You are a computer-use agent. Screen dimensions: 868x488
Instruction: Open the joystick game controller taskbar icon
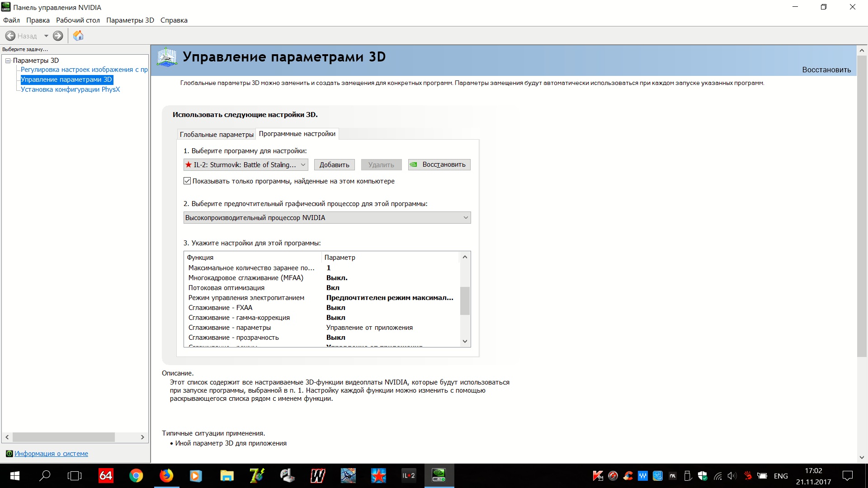(x=288, y=476)
